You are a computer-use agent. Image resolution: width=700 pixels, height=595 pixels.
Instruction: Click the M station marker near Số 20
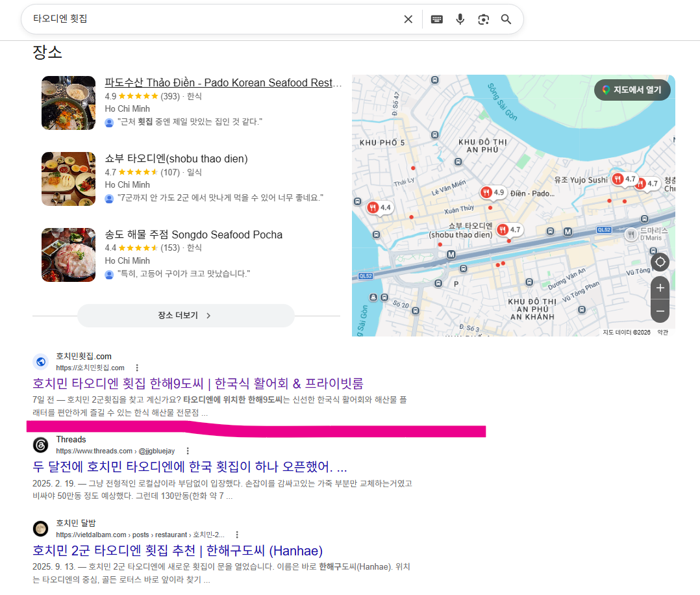point(451,254)
